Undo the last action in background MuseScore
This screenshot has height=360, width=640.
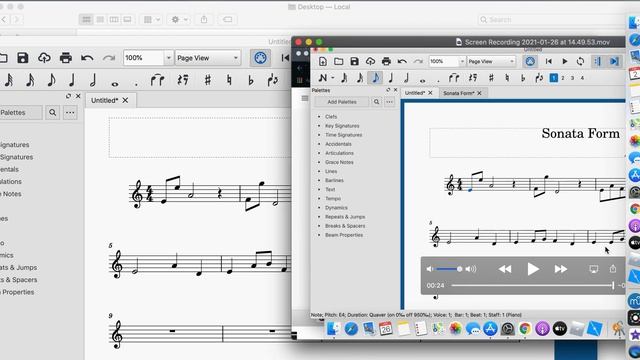87,58
